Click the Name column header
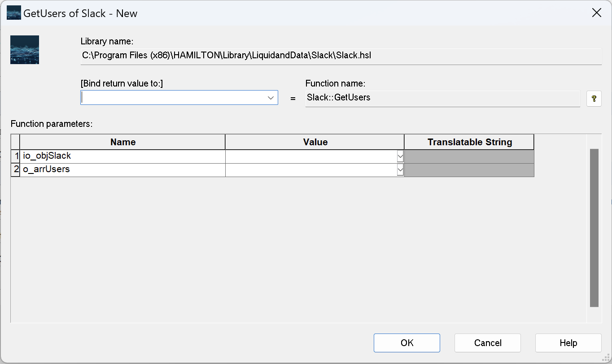Screen dimensions: 612x364 pyautogui.click(x=122, y=142)
